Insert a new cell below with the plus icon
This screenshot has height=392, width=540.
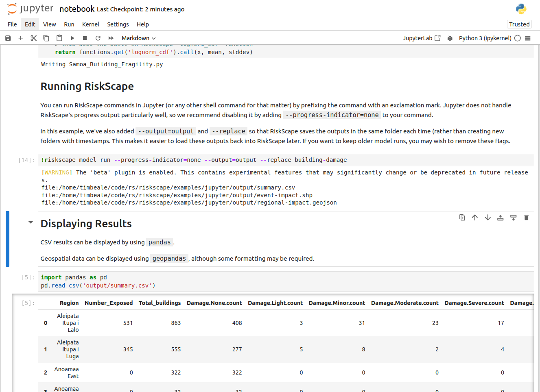(x=21, y=38)
